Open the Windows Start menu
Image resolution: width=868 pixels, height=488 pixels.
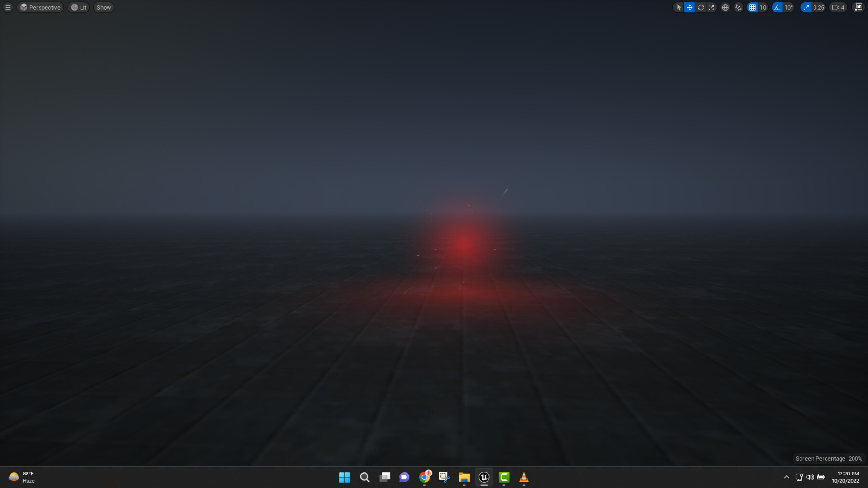[345, 477]
